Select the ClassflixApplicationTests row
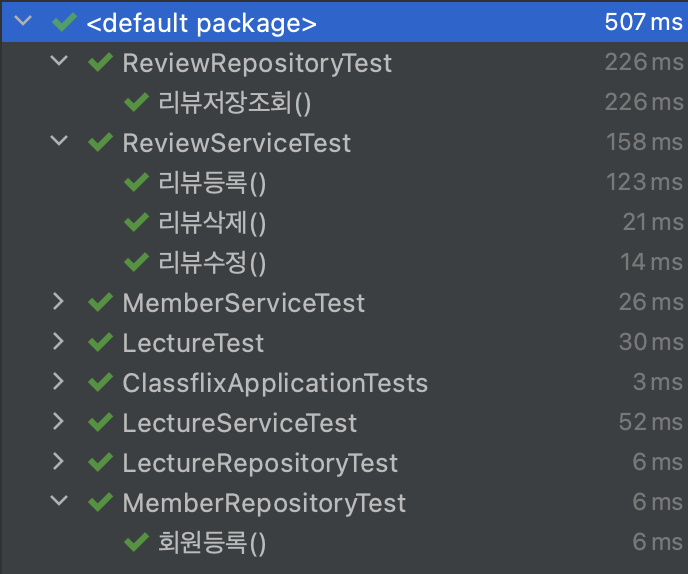 coord(344,382)
